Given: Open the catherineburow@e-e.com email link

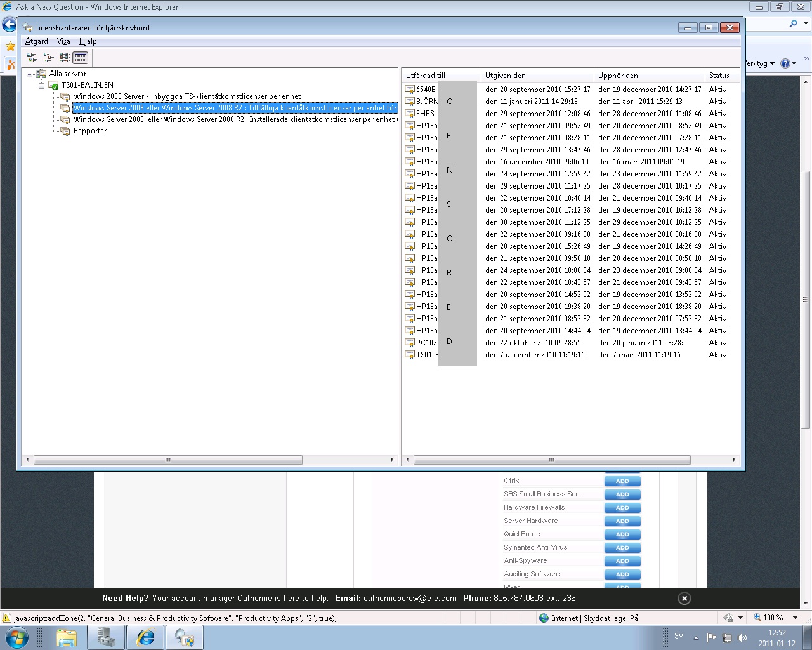Looking at the screenshot, I should (410, 598).
